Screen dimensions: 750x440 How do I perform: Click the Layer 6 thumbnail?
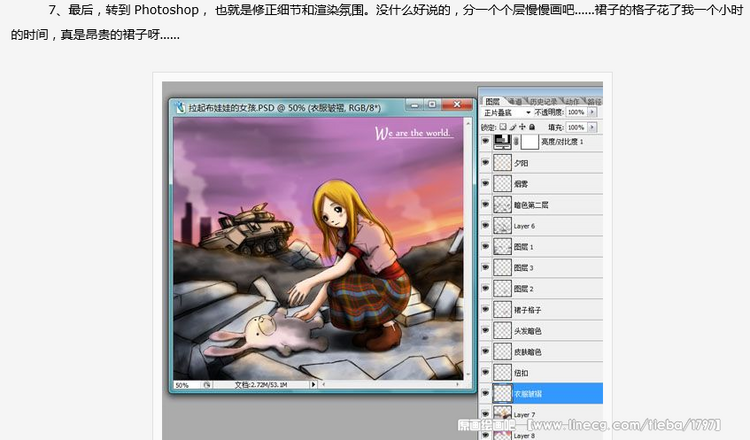click(502, 226)
